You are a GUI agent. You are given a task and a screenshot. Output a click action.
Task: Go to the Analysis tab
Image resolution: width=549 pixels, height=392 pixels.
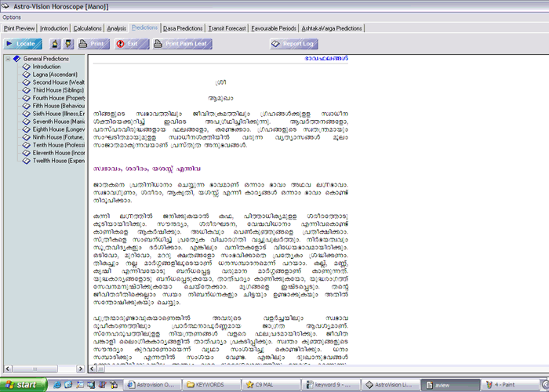coord(117,28)
